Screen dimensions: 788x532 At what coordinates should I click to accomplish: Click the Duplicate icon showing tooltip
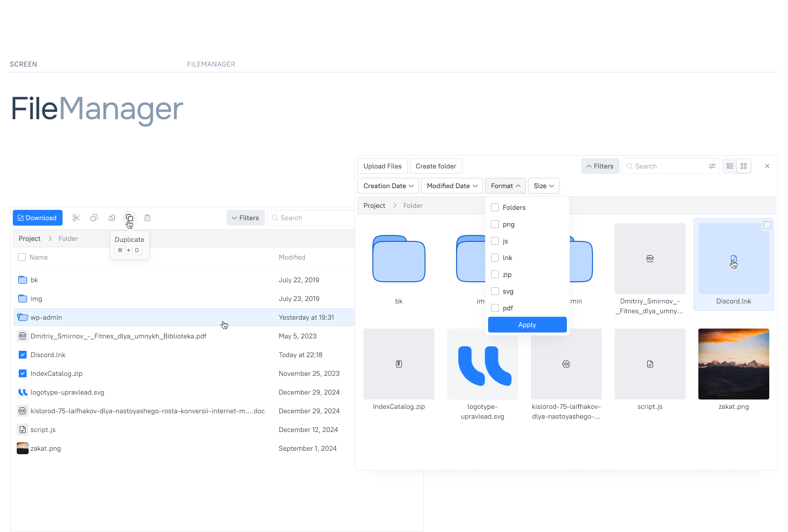click(x=130, y=217)
